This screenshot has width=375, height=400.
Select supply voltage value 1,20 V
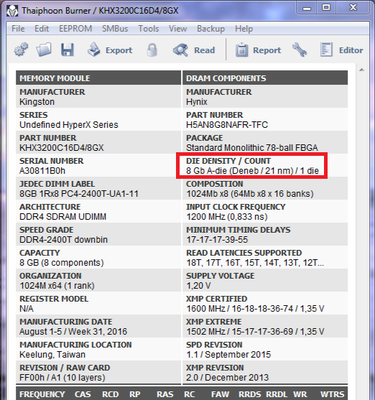point(198,286)
